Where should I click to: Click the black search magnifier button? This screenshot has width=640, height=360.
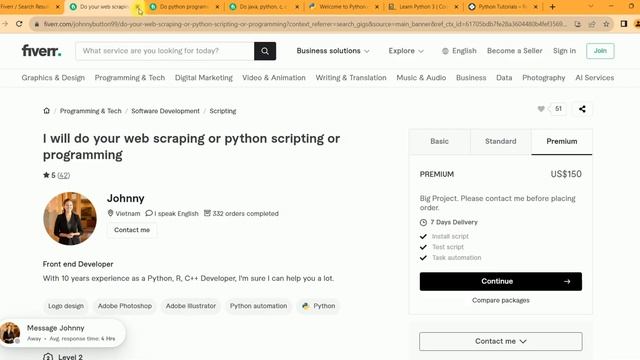point(265,51)
